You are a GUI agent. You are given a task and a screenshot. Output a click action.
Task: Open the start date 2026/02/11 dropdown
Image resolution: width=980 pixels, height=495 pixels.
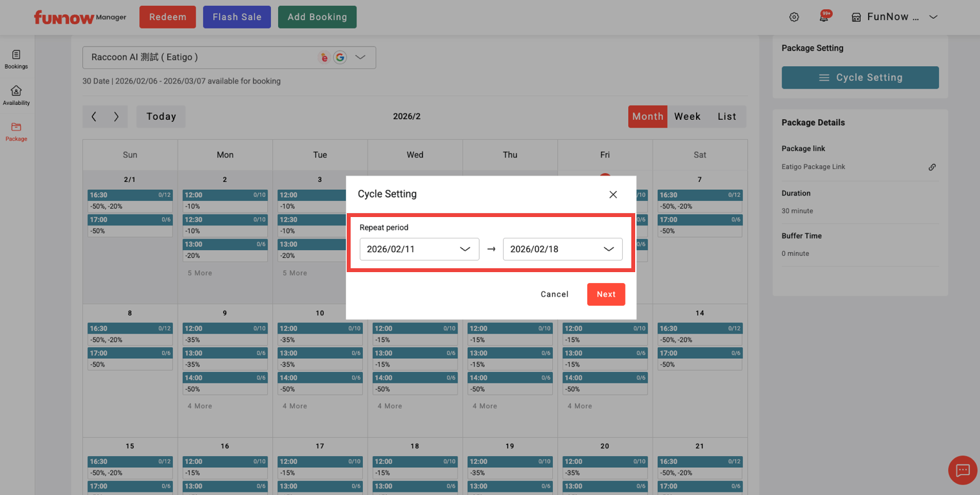419,249
